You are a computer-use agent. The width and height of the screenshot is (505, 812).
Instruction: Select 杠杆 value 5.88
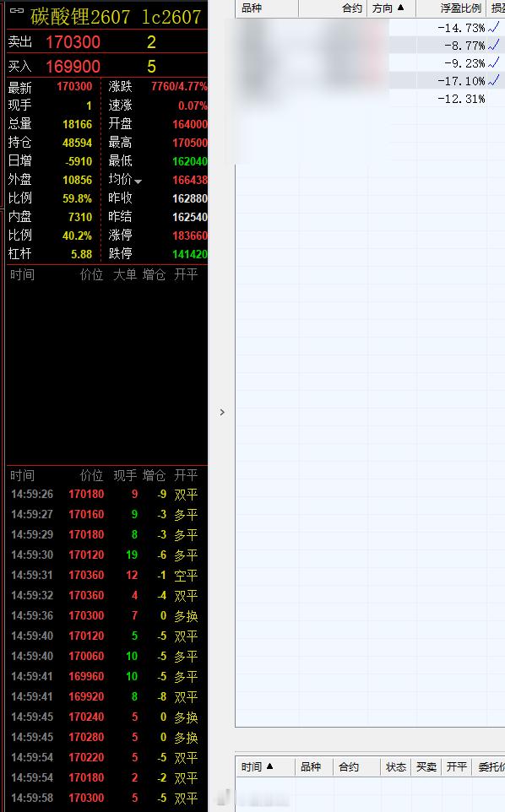(82, 254)
